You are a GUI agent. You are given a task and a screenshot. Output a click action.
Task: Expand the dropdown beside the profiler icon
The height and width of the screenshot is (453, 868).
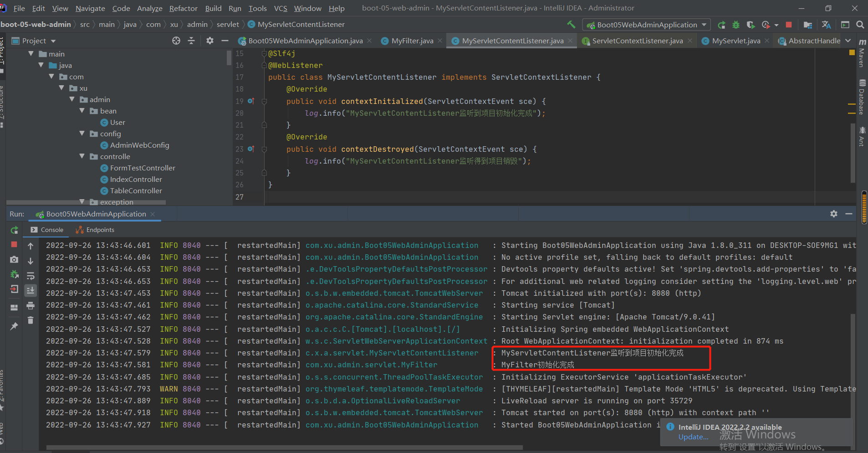pos(776,25)
